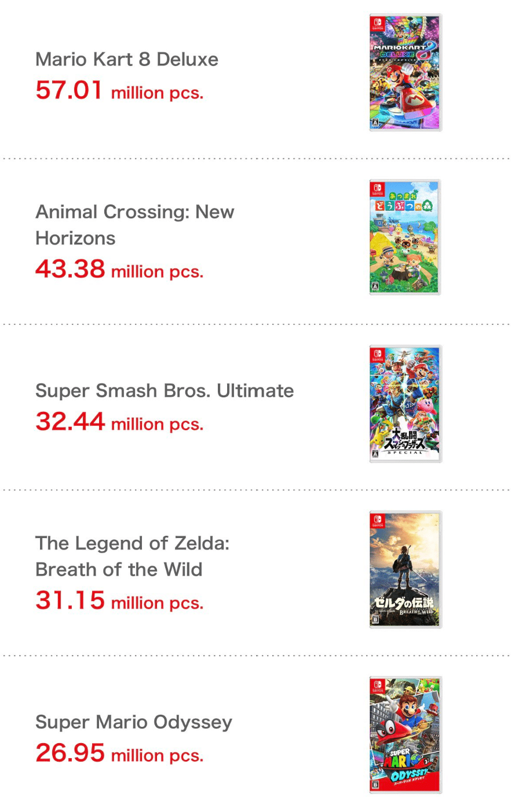Click the Breath of the Wild cover image

405,569
